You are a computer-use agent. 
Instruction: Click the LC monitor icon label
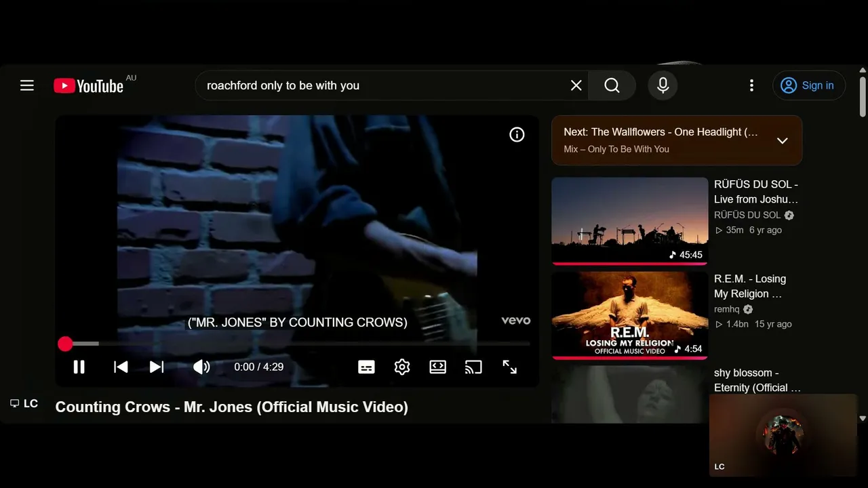[x=24, y=403]
